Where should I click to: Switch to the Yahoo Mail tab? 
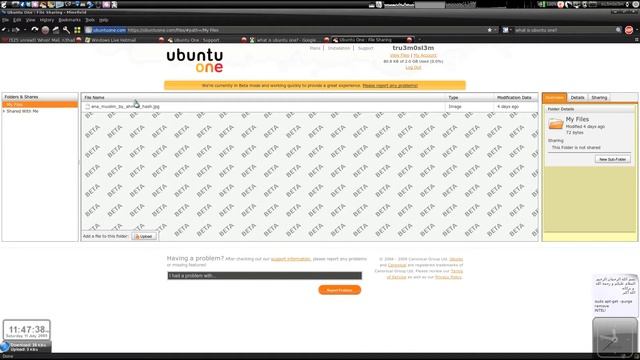tap(41, 40)
